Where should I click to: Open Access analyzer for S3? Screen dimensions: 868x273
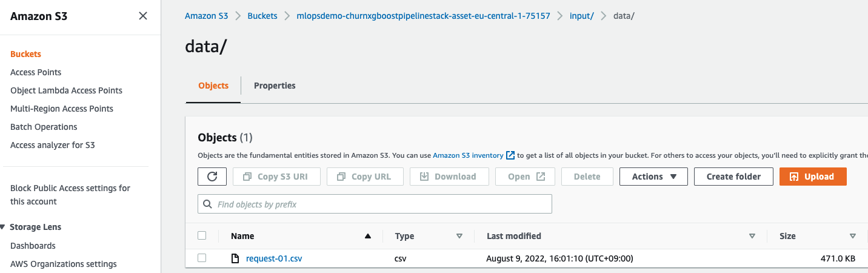[53, 145]
